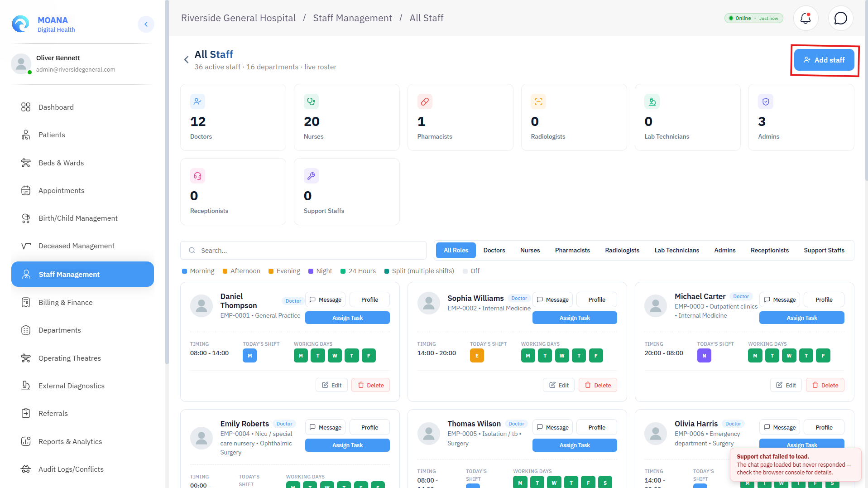Click the Add staff button

[x=824, y=60]
